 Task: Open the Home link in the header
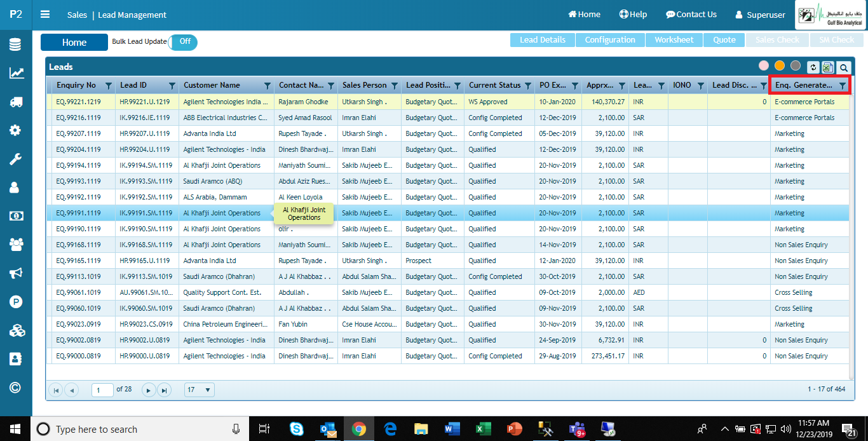tap(585, 15)
